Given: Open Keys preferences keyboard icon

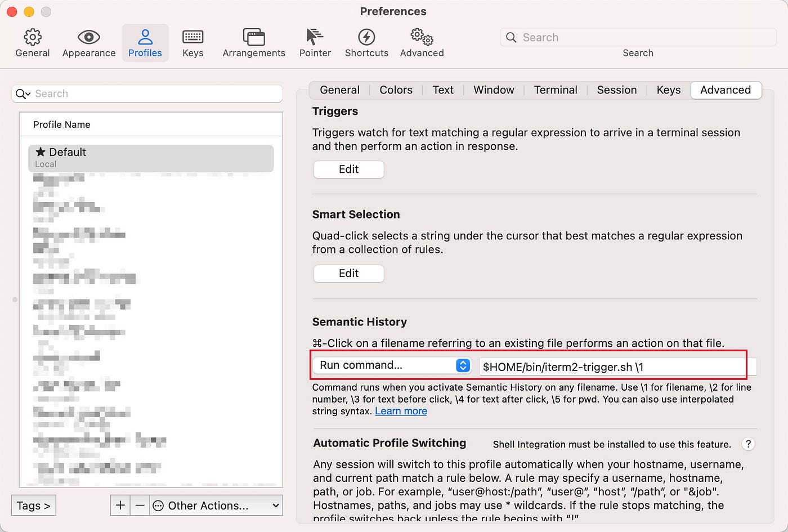Looking at the screenshot, I should [x=193, y=37].
